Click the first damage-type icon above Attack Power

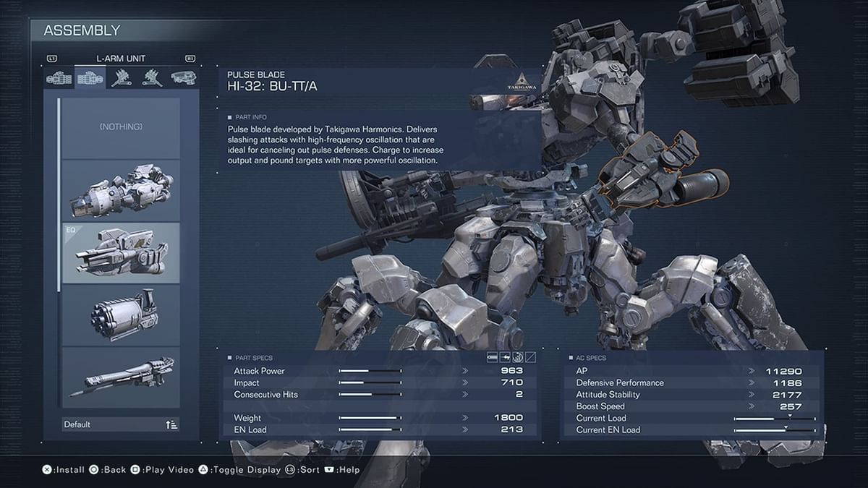click(x=492, y=357)
